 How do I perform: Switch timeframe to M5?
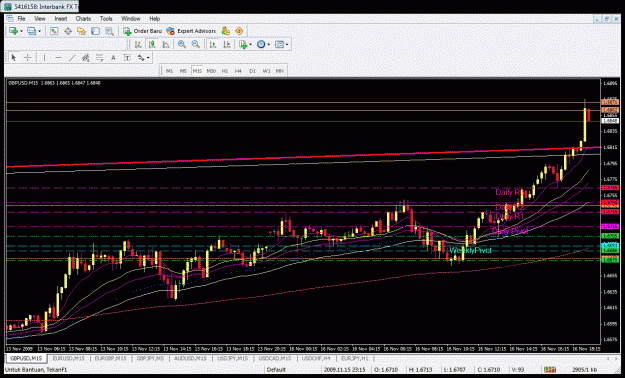tap(183, 71)
